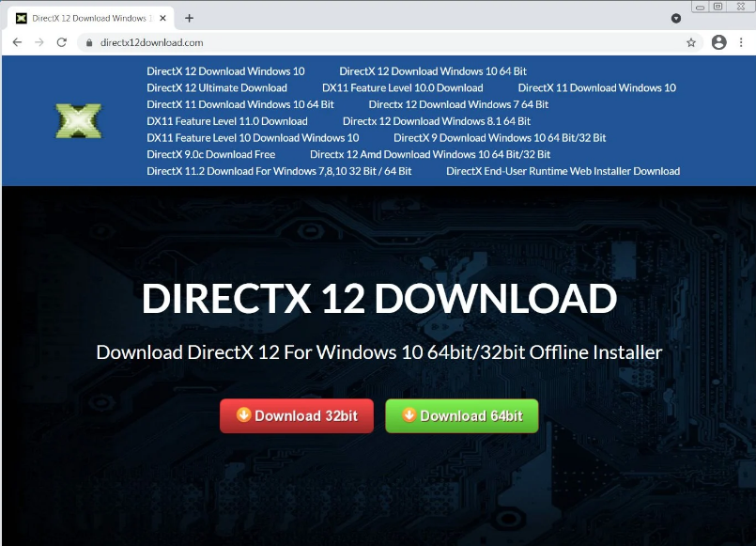This screenshot has height=546, width=756.
Task: Open DirectX 11 Download Windows 10 link
Action: click(597, 87)
